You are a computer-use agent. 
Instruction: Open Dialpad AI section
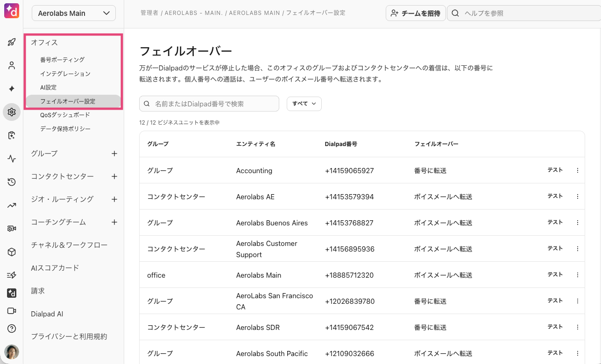coord(47,314)
